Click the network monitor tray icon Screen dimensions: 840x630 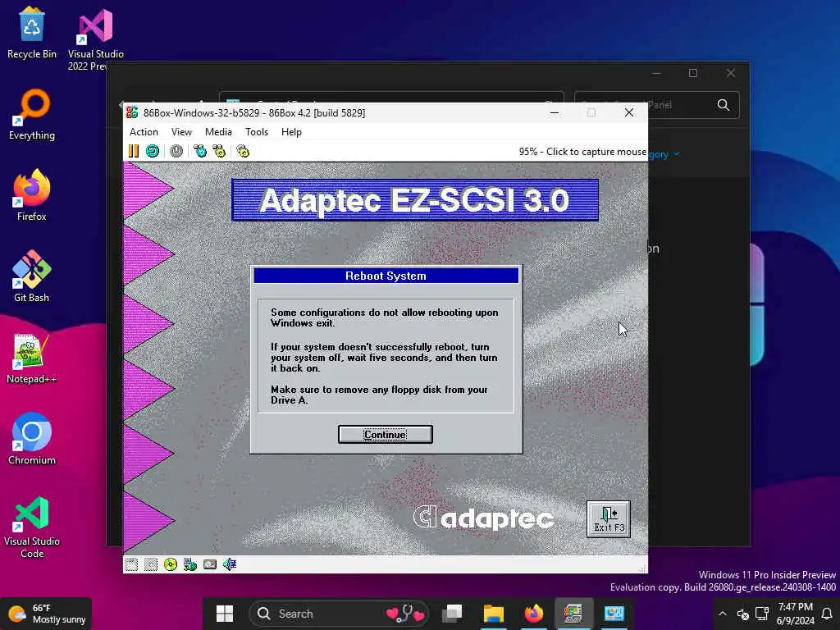[762, 614]
